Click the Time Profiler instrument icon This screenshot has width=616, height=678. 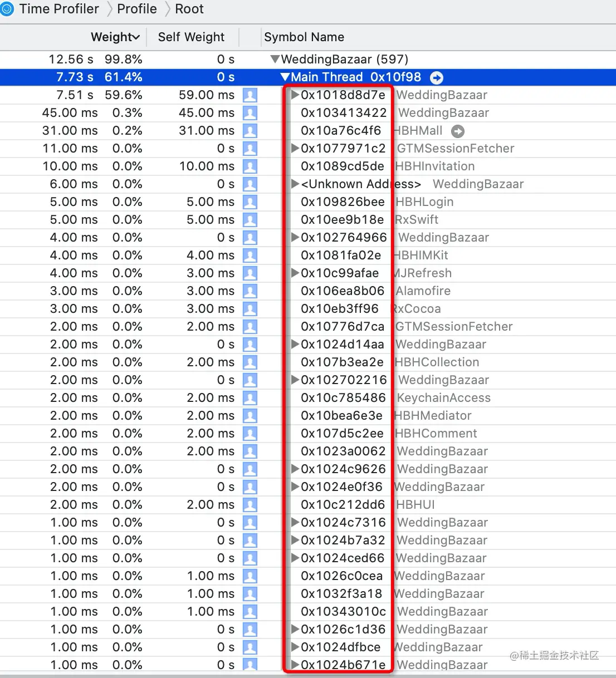tap(7, 9)
